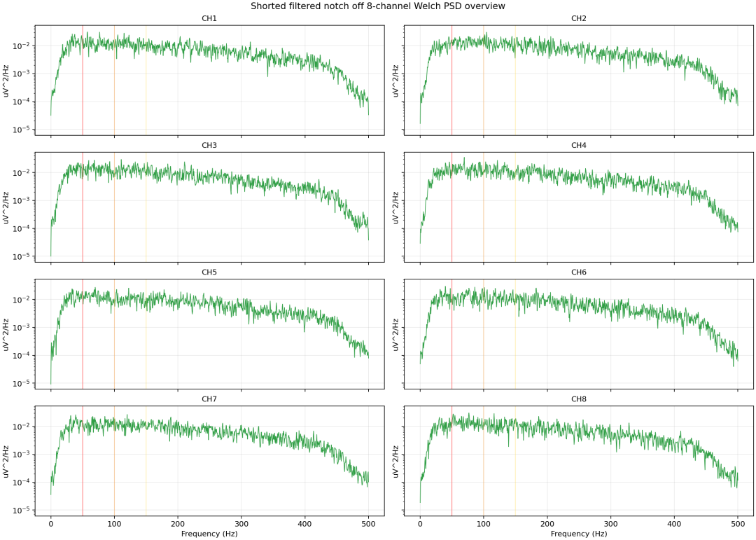Click the 10^-5 y-axis tick of CH7
This screenshot has width=756, height=540.
pos(22,510)
